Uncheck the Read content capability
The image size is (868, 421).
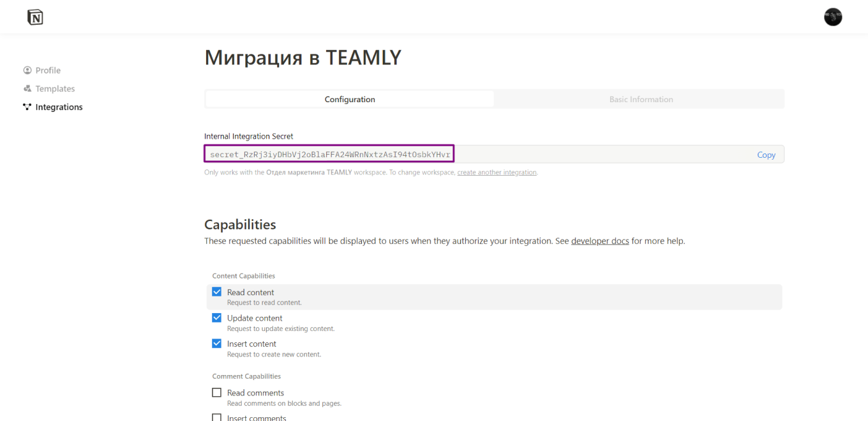click(x=216, y=291)
